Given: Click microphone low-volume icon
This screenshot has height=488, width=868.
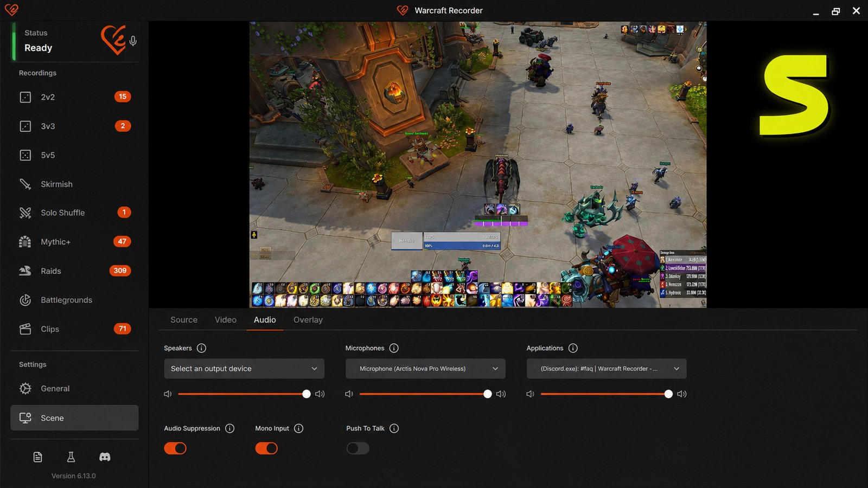Looking at the screenshot, I should pos(349,394).
